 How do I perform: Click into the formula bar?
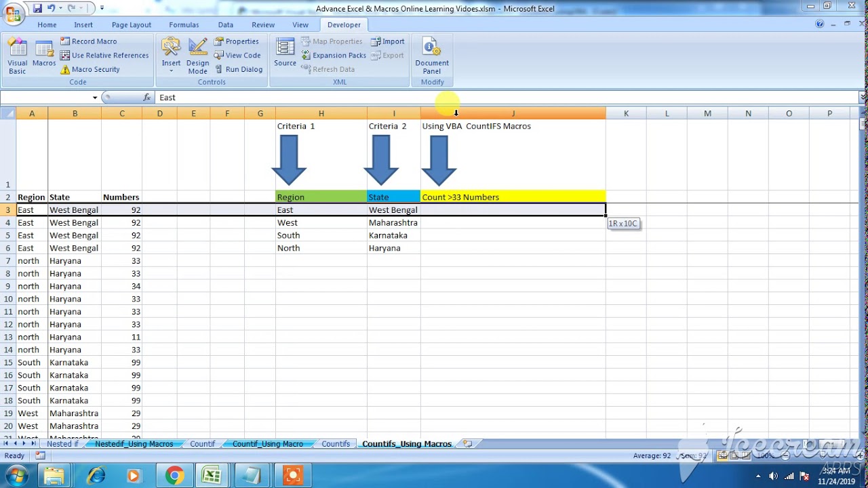point(507,98)
